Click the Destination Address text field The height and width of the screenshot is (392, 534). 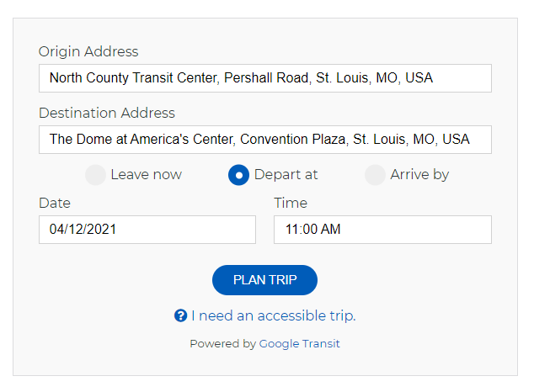[x=264, y=140]
